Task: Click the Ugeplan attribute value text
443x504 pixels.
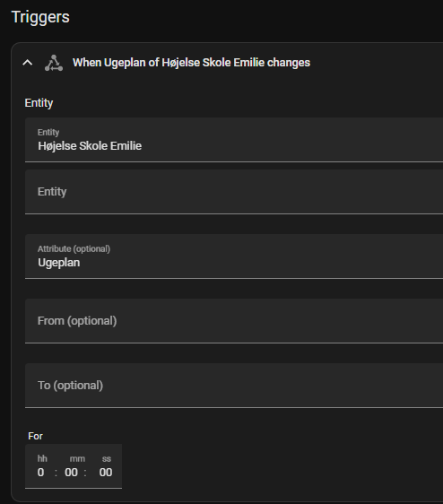Action: [59, 263]
